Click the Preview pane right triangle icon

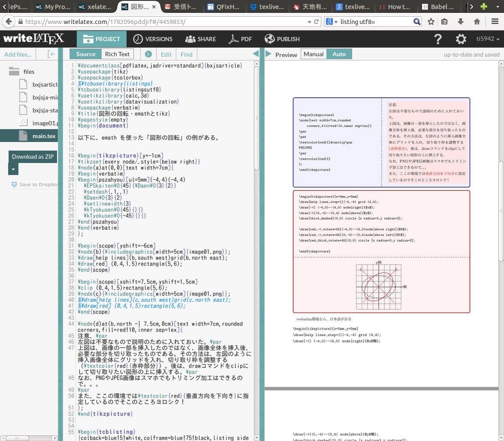[x=268, y=54]
